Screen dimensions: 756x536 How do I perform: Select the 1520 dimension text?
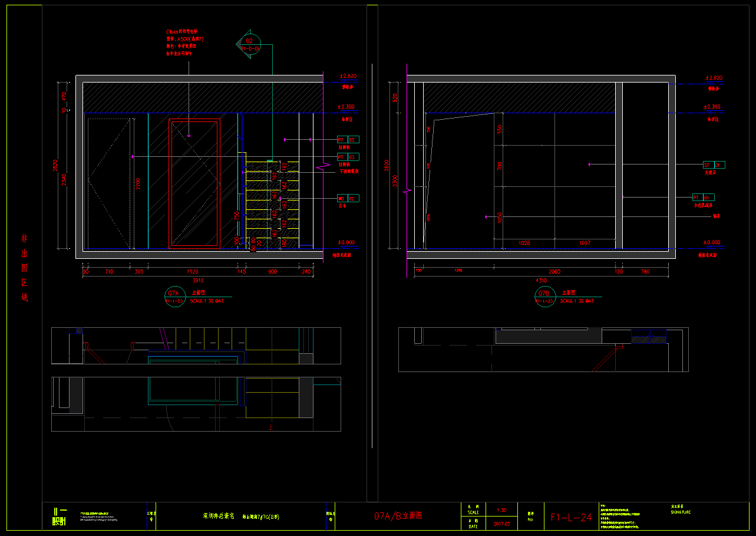(192, 272)
